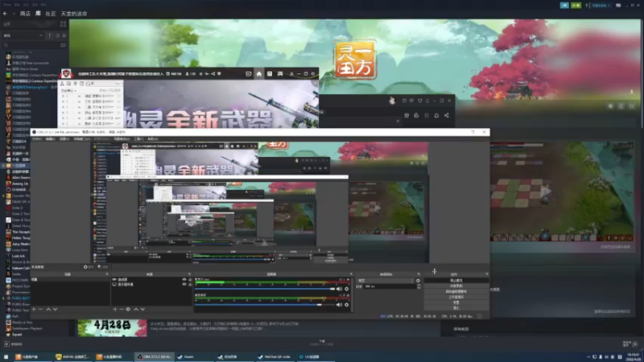Open the 自由模式 dropdown in channel panel

point(68,90)
